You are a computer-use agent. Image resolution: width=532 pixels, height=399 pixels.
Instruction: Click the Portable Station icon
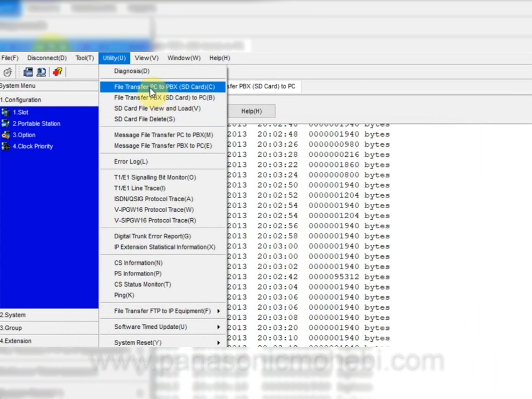coord(6,123)
